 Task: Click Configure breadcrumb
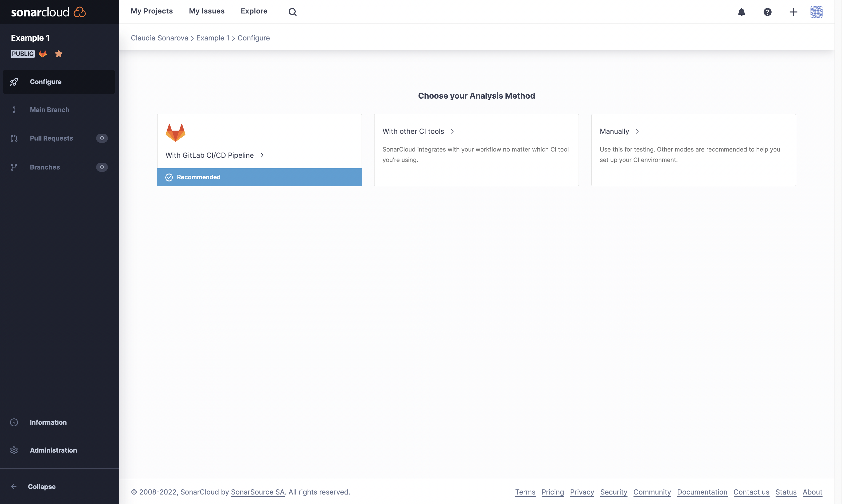click(x=254, y=38)
